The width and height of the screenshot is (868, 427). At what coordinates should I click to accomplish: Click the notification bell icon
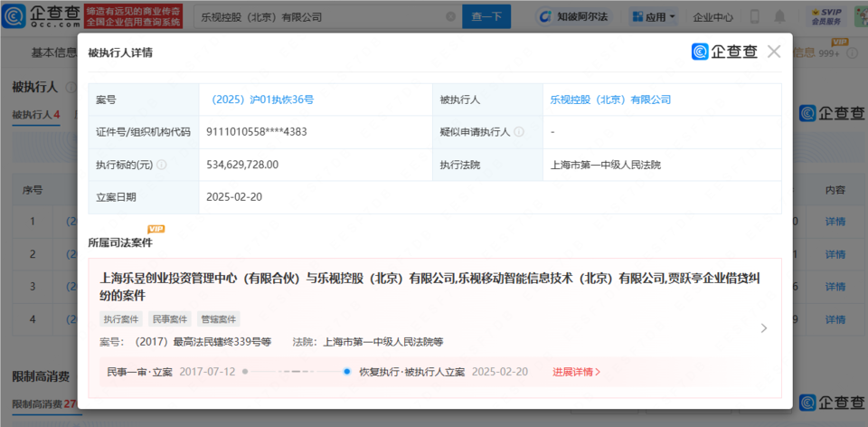779,16
